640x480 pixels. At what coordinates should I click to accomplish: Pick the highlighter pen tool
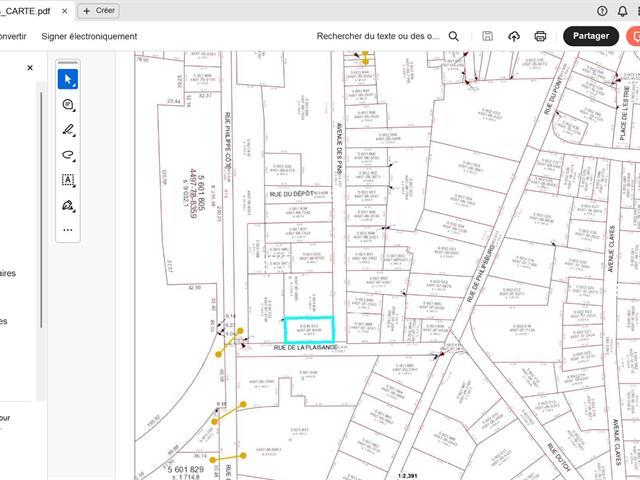point(68,130)
